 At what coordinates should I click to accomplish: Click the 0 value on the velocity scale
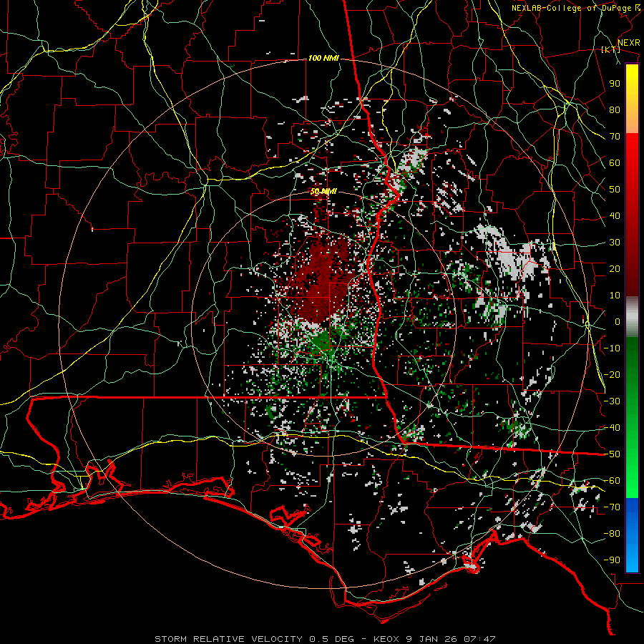(618, 322)
